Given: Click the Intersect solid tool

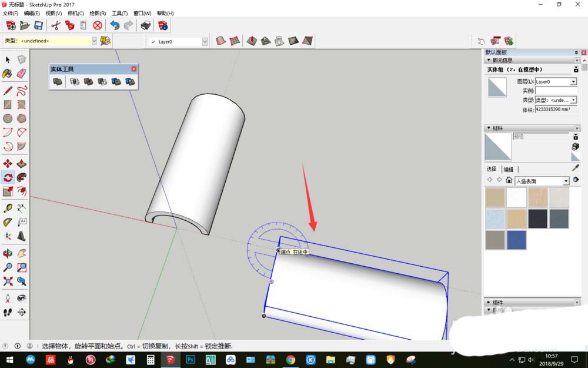Looking at the screenshot, I should point(75,81).
